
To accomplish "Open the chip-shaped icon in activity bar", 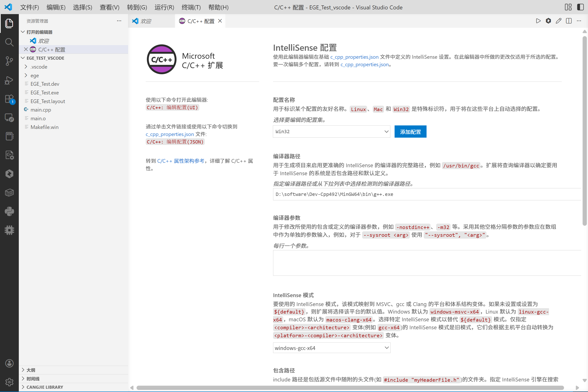I will point(9,230).
